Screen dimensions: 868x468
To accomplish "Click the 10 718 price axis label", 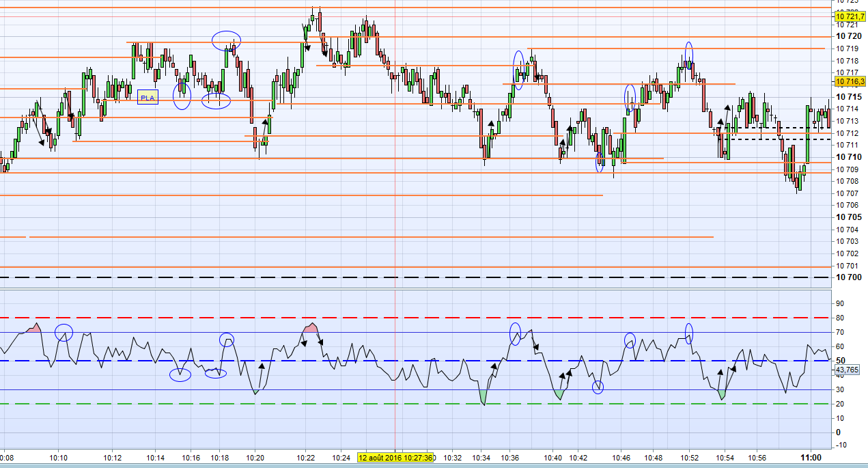I will [848, 61].
